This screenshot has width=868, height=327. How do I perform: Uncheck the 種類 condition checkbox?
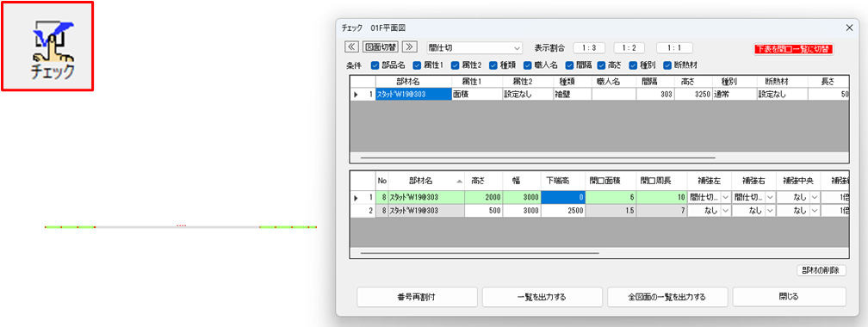coord(493,65)
